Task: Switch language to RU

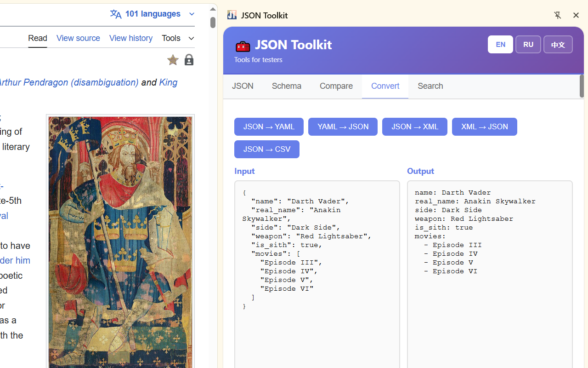Action: [x=528, y=45]
